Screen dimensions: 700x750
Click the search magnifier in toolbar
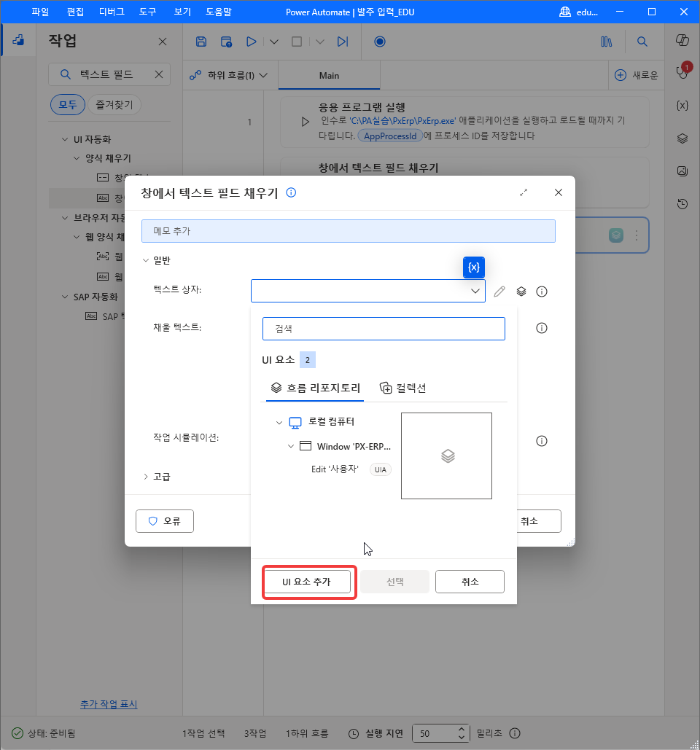tap(642, 42)
